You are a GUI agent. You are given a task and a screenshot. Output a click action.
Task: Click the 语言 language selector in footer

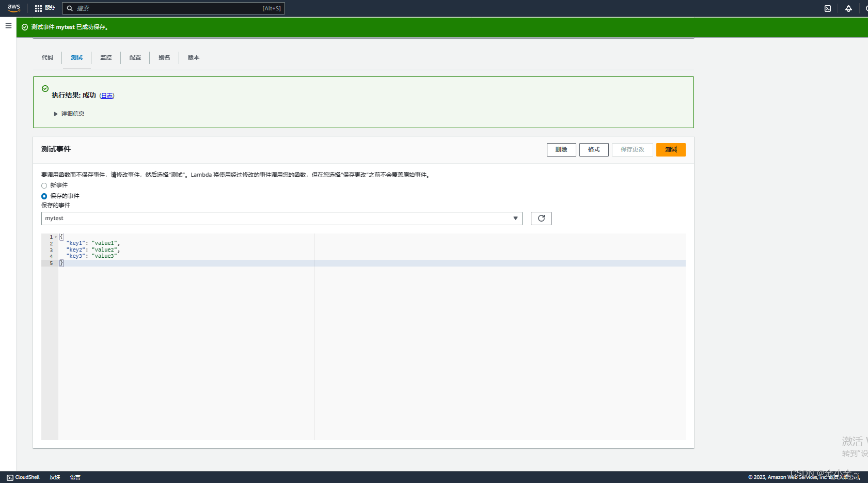(75, 477)
